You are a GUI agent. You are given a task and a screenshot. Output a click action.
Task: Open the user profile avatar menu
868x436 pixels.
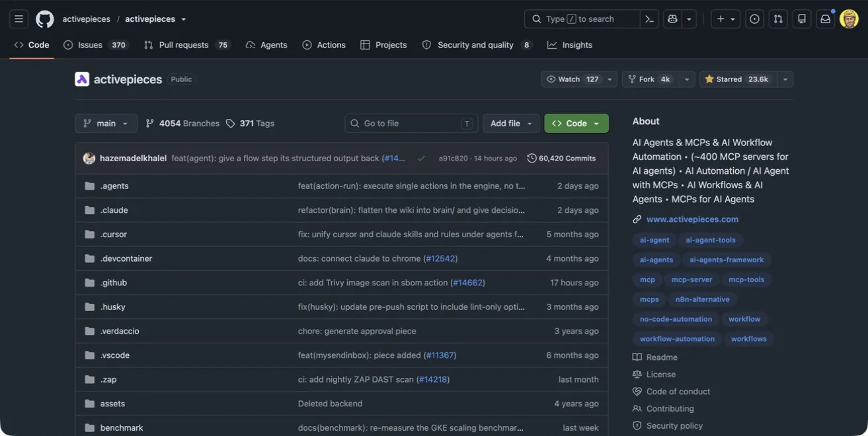[x=849, y=19]
